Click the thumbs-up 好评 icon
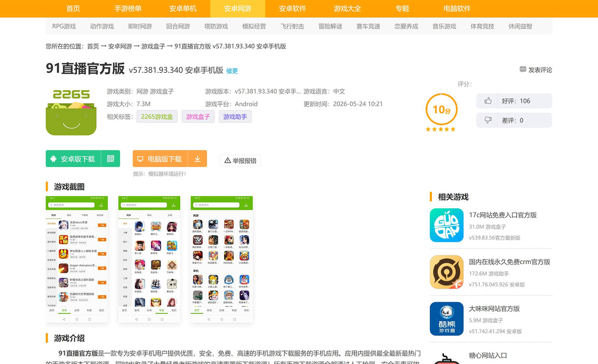Image resolution: width=598 pixels, height=364 pixels. [x=488, y=101]
